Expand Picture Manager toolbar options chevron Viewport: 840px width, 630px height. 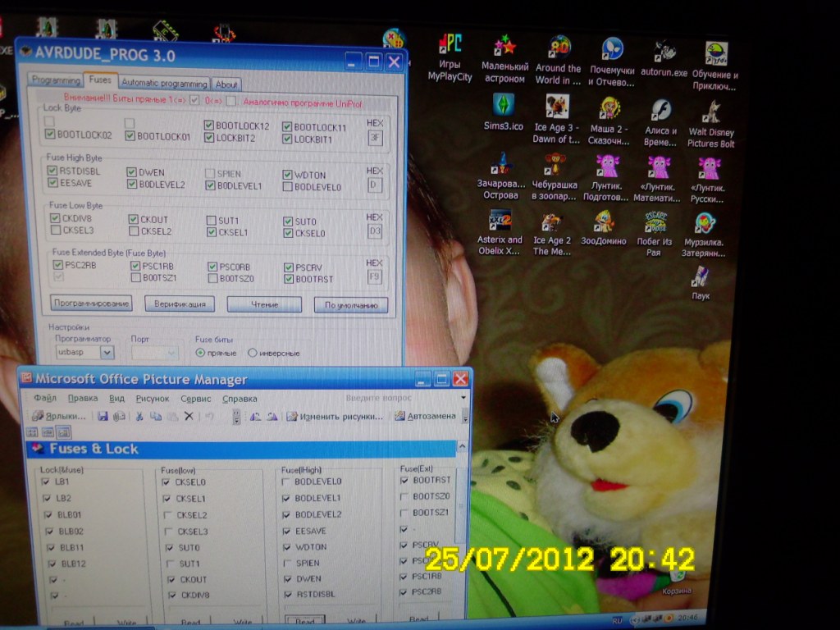click(465, 416)
